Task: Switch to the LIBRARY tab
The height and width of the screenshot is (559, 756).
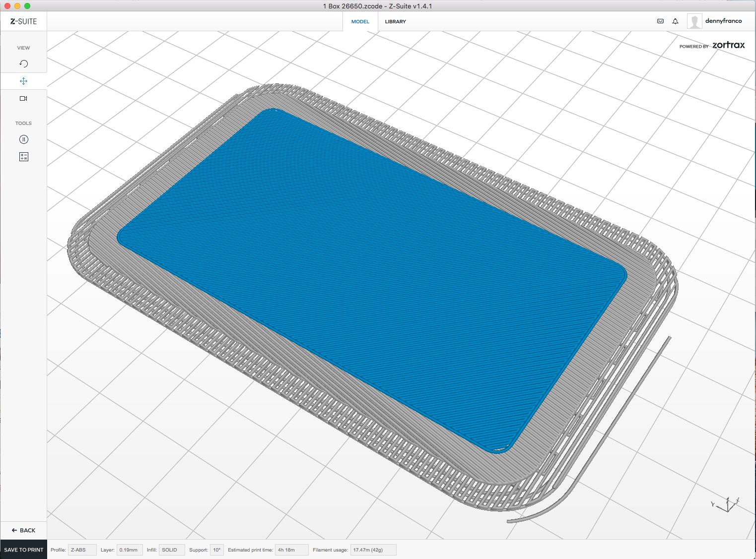Action: pyautogui.click(x=395, y=22)
